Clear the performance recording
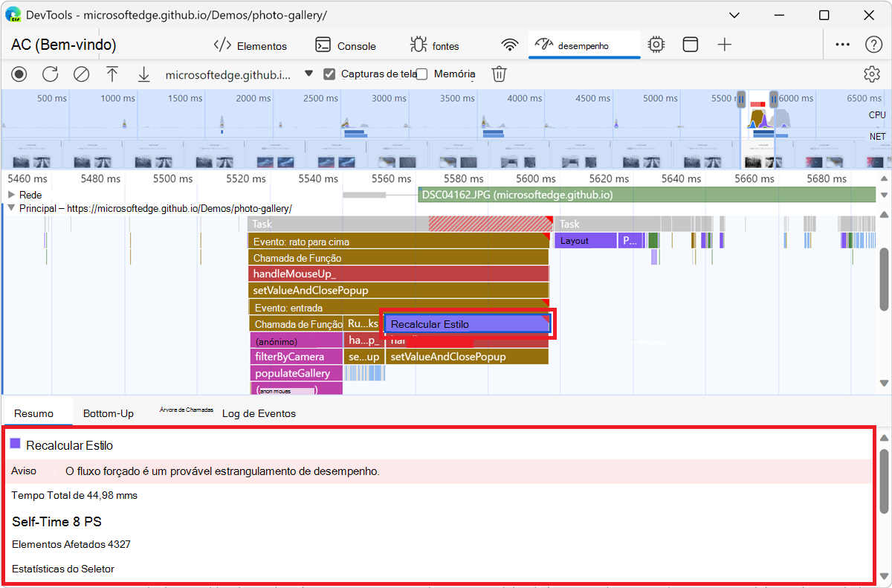Screen dimensions: 892x588 coord(81,74)
